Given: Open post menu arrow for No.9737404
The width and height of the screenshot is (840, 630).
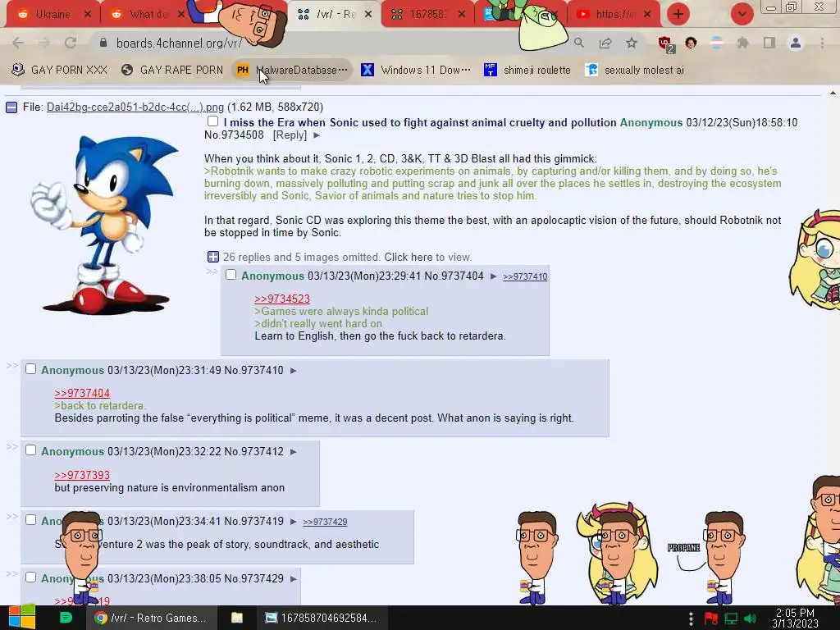Looking at the screenshot, I should click(493, 276).
